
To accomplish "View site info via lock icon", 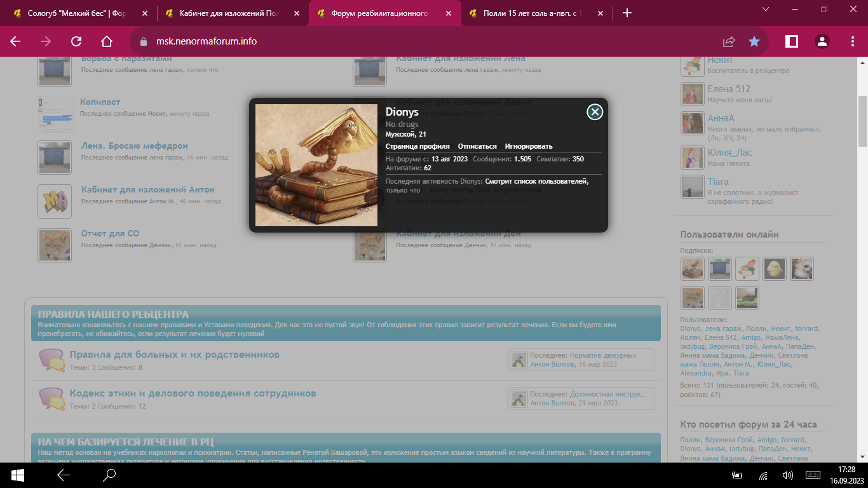I will (143, 41).
